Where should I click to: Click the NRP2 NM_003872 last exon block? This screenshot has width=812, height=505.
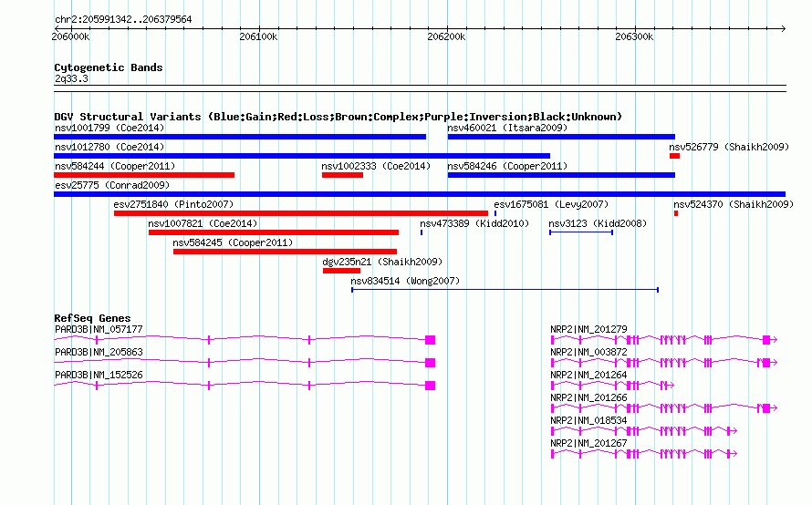(766, 363)
